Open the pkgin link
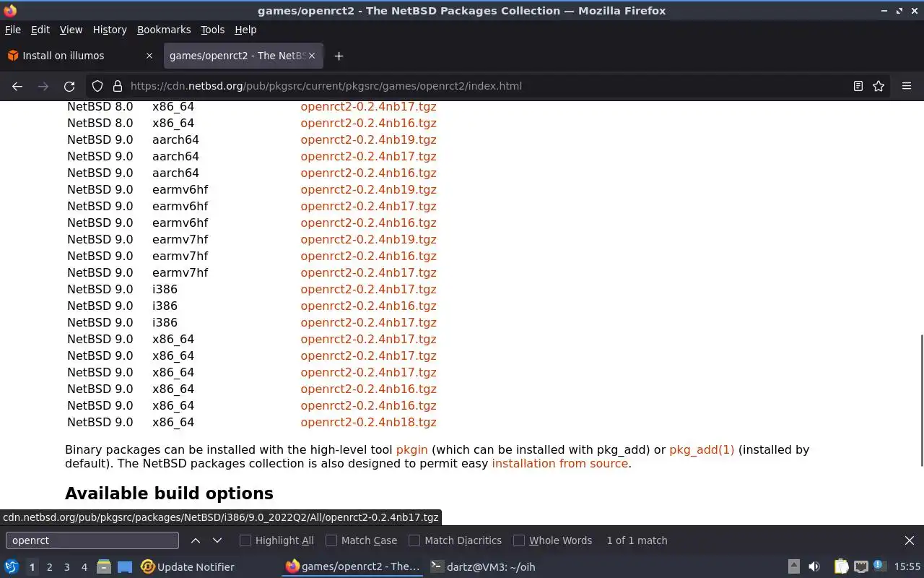Screen dimensions: 924x578 412,449
